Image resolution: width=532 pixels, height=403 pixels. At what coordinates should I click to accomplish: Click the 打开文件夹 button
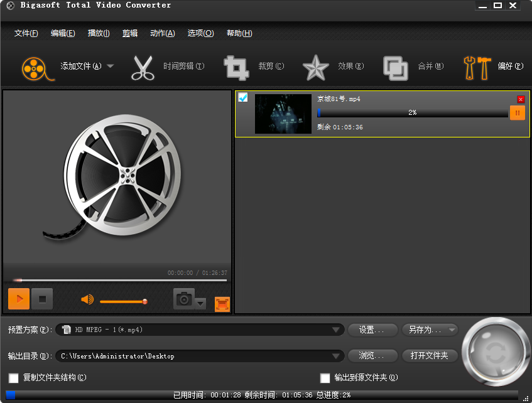click(430, 356)
